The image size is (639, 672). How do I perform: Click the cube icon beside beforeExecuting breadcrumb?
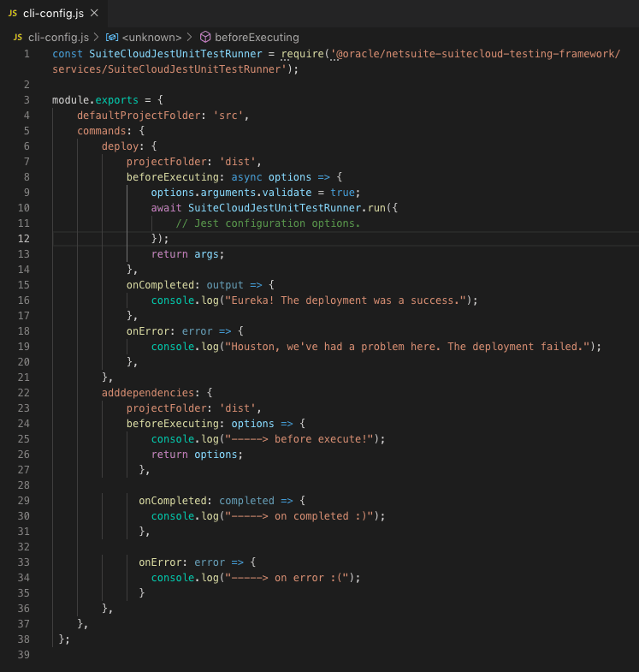(x=205, y=38)
